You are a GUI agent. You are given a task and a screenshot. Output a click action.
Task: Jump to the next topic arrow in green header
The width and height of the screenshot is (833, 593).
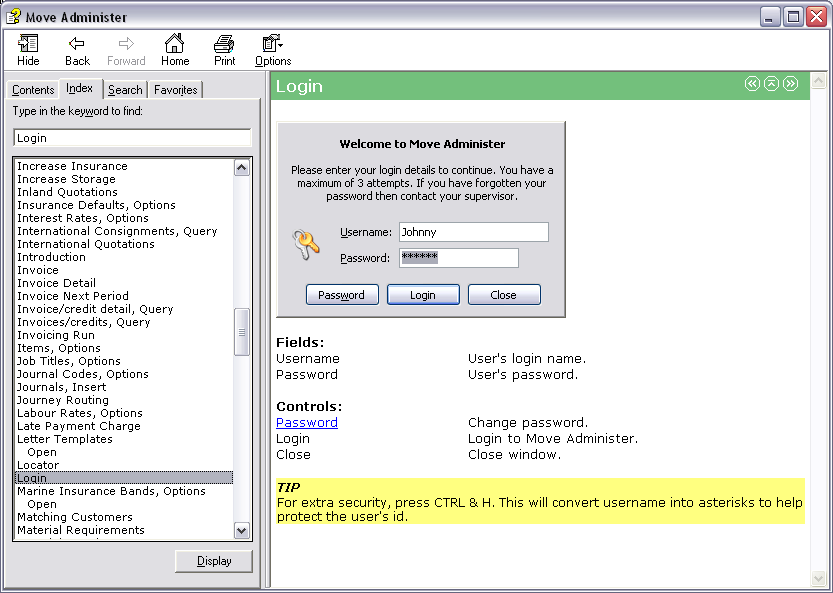click(790, 84)
